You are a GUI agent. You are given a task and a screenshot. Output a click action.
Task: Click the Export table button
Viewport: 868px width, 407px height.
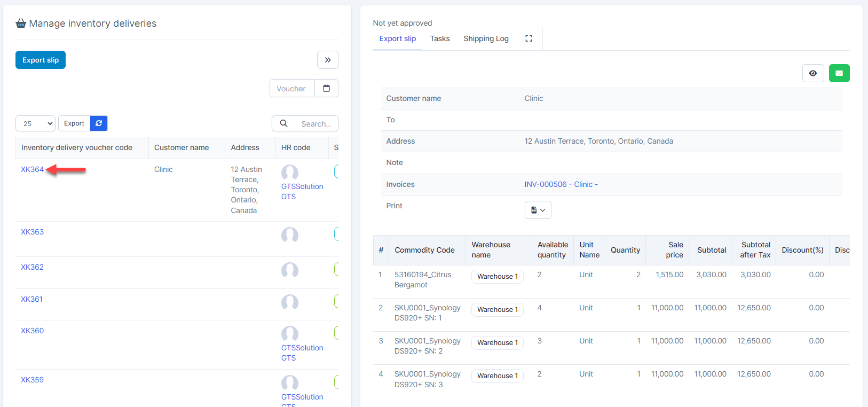coord(74,123)
